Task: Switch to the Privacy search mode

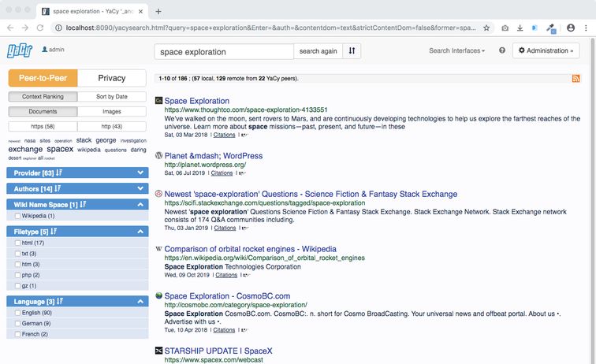Action: pyautogui.click(x=111, y=78)
